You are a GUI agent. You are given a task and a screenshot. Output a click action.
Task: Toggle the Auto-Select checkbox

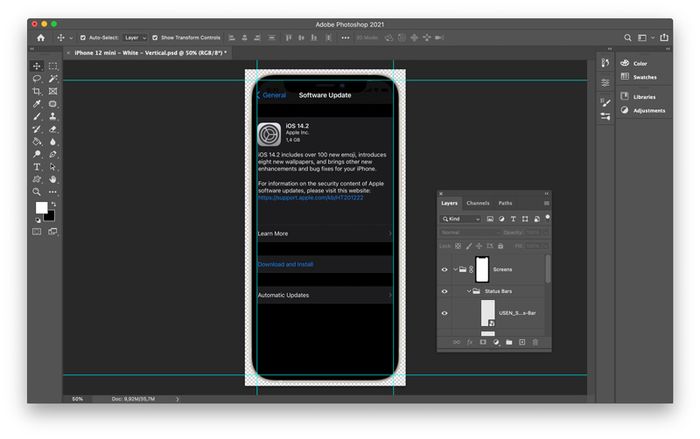coord(83,38)
